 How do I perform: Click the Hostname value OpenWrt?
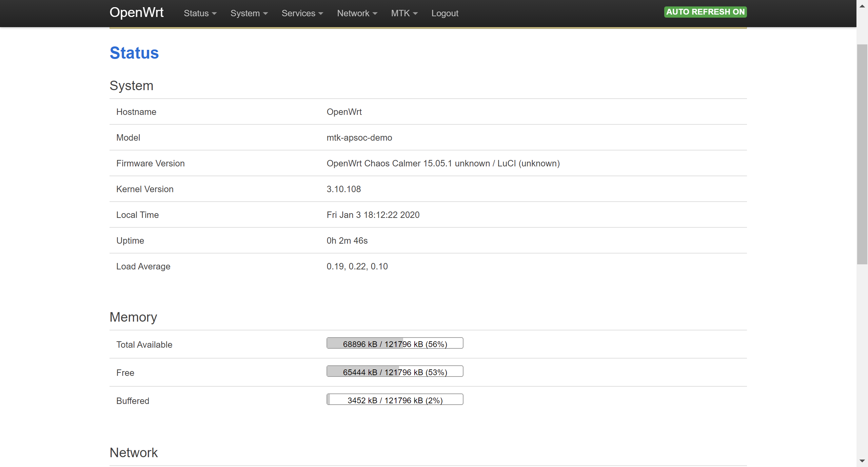pyautogui.click(x=344, y=112)
